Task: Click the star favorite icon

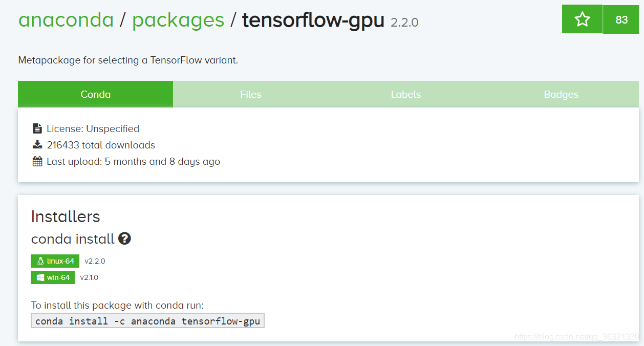Action: click(582, 19)
